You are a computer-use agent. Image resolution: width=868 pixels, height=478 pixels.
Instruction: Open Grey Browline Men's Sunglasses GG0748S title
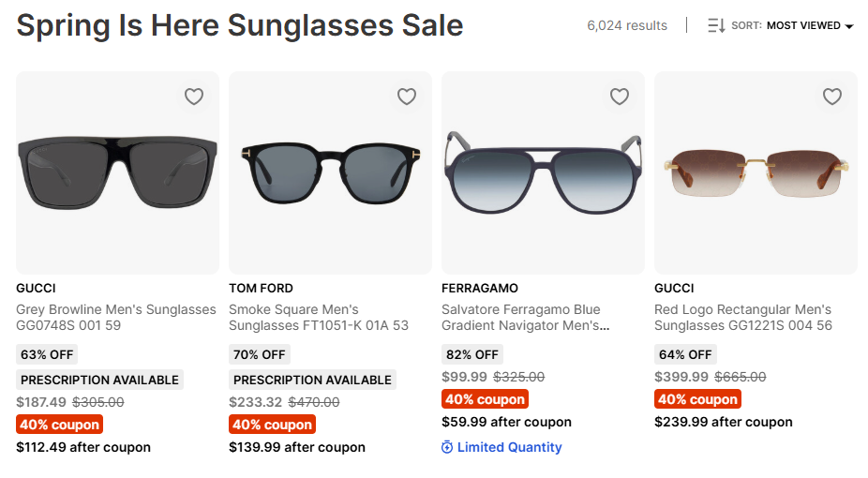pos(116,317)
